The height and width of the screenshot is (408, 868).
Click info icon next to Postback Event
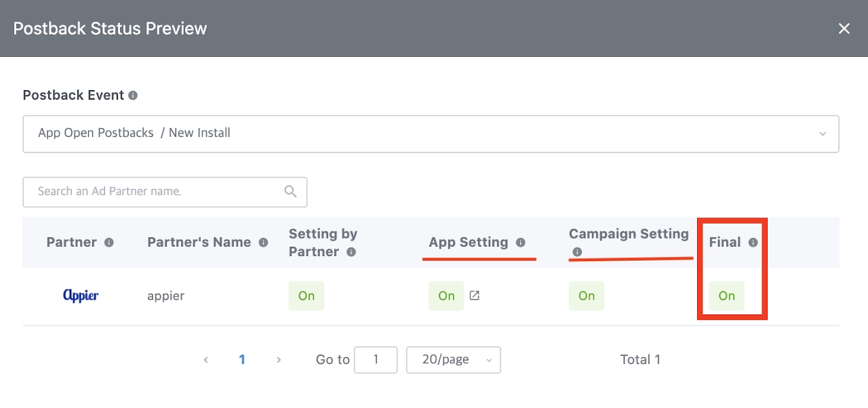(133, 96)
